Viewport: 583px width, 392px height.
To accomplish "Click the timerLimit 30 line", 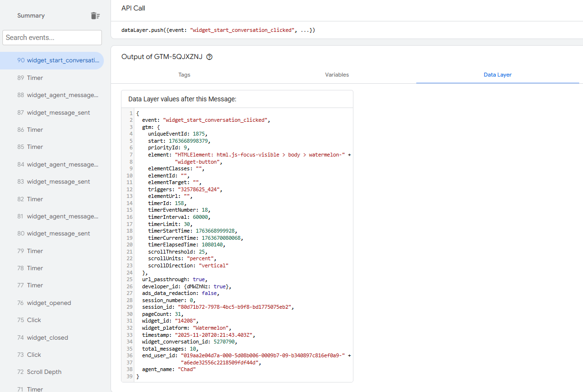I will point(170,224).
